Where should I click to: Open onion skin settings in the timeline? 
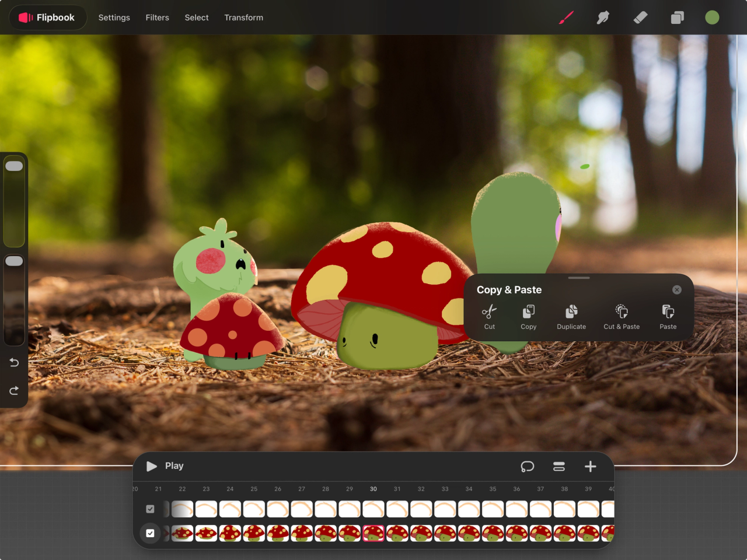[x=527, y=466]
